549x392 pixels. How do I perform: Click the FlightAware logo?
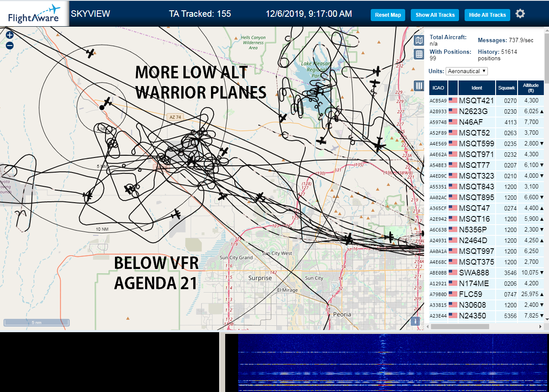(x=34, y=13)
